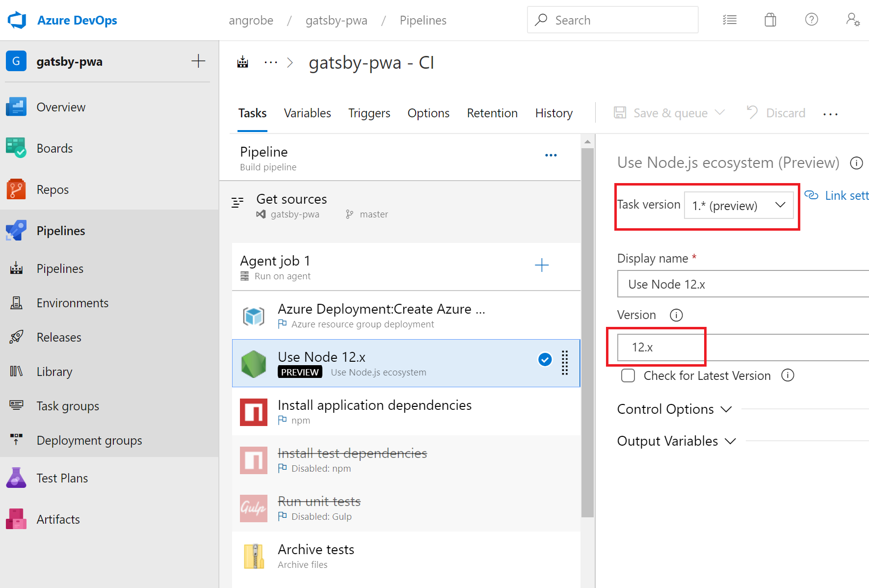The height and width of the screenshot is (588, 869).
Task: Click the Marketplace shopping bag icon
Action: [x=770, y=20]
